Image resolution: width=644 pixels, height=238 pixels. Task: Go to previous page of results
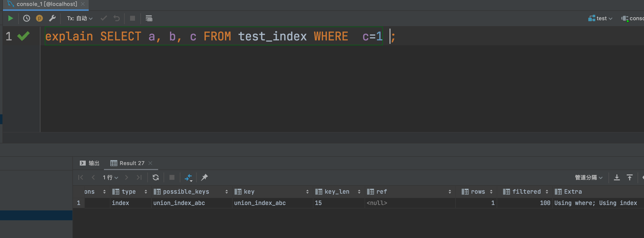93,177
